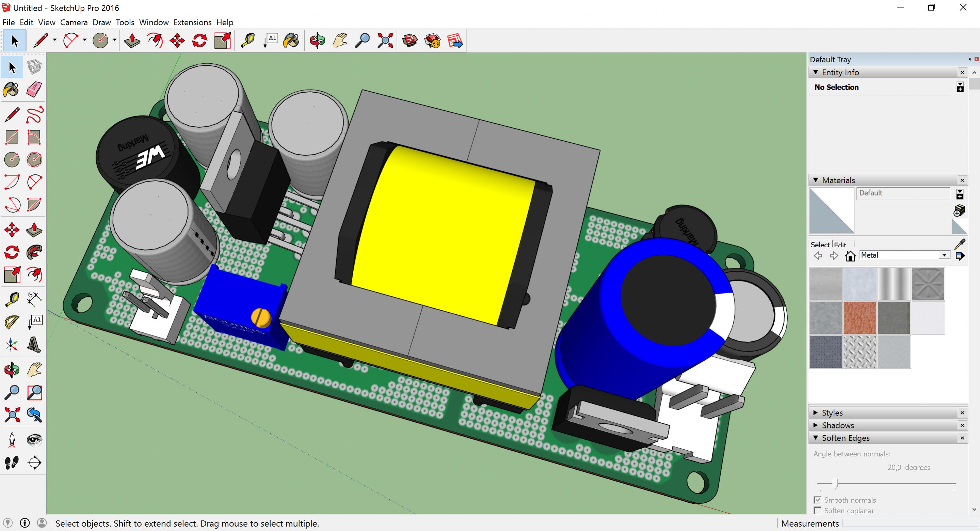Screen dimensions: 980x531
Task: Select the Scale tool in left toolbar
Action: [x=12, y=275]
